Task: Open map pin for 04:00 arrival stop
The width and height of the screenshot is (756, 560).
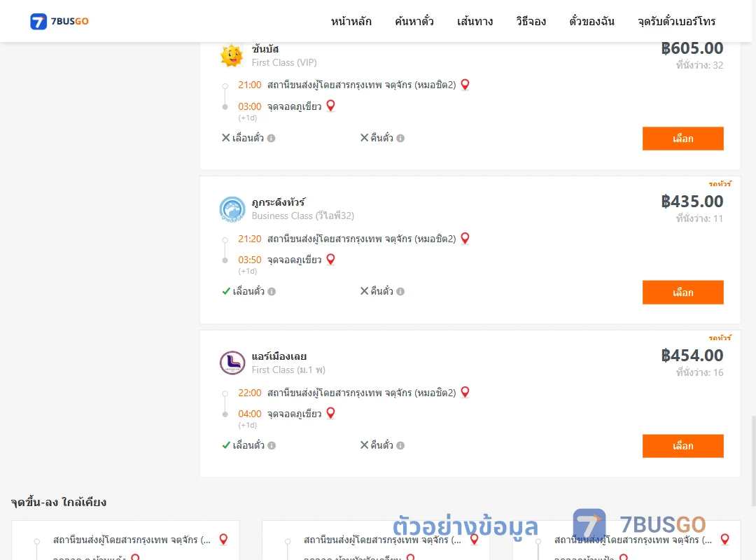Action: click(330, 413)
